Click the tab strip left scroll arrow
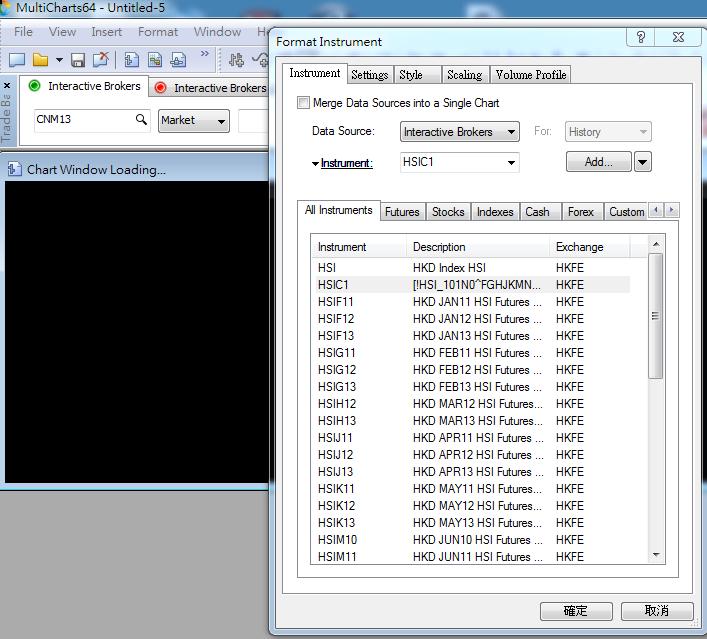This screenshot has width=707, height=639. pyautogui.click(x=656, y=210)
